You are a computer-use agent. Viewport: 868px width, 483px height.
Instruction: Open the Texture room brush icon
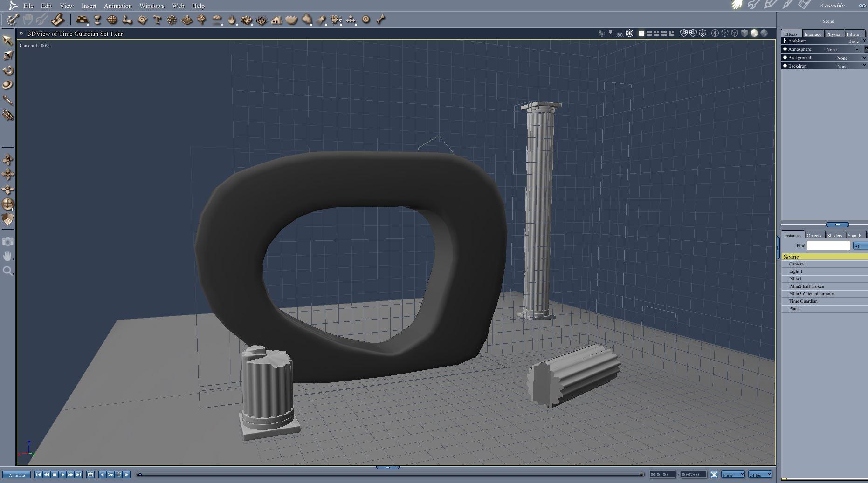tap(787, 5)
